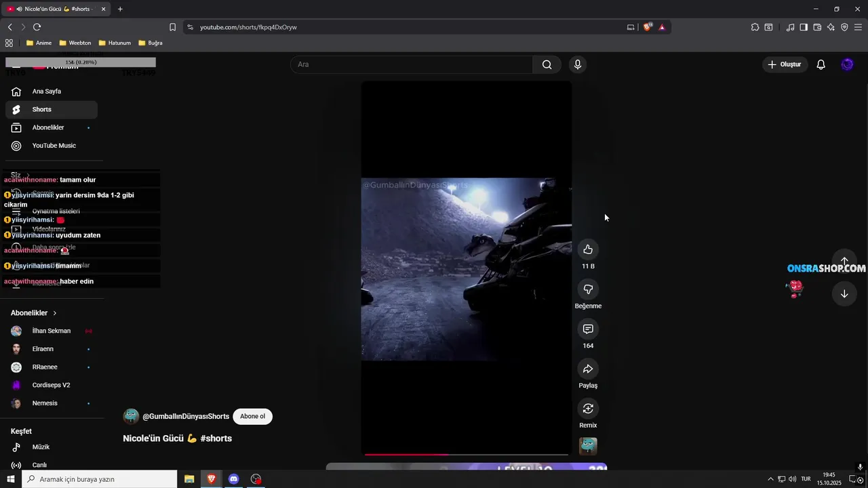Image resolution: width=868 pixels, height=488 pixels.
Task: Open Ana Sayfa in the sidebar
Action: pos(52,91)
